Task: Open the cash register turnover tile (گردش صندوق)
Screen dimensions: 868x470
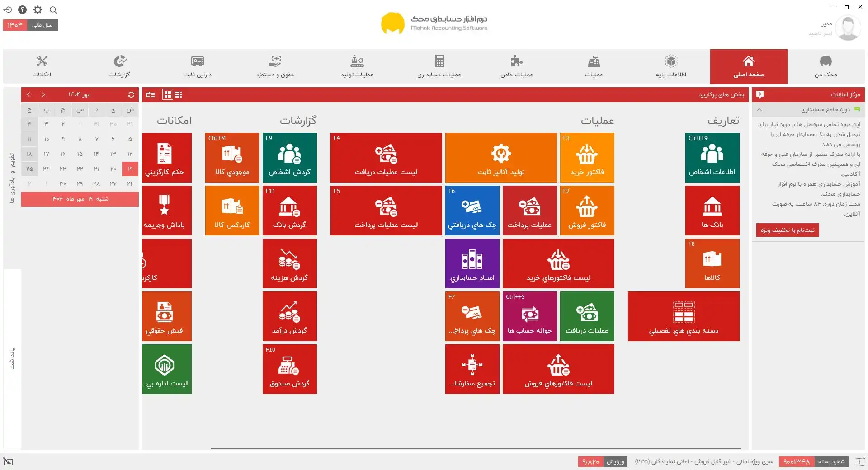Action: [289, 369]
